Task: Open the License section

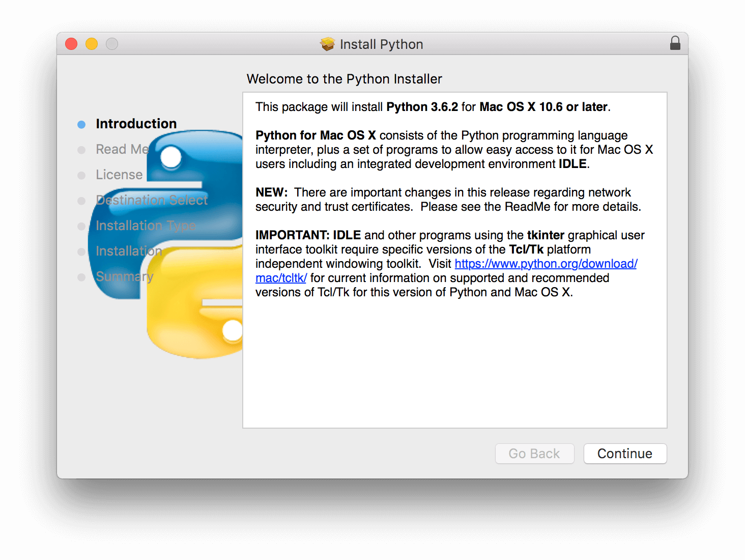Action: [x=119, y=175]
